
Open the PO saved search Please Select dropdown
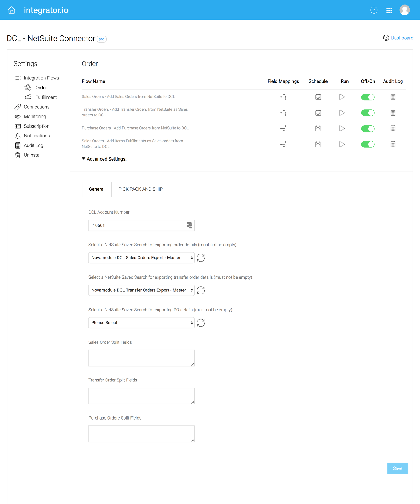pos(141,323)
